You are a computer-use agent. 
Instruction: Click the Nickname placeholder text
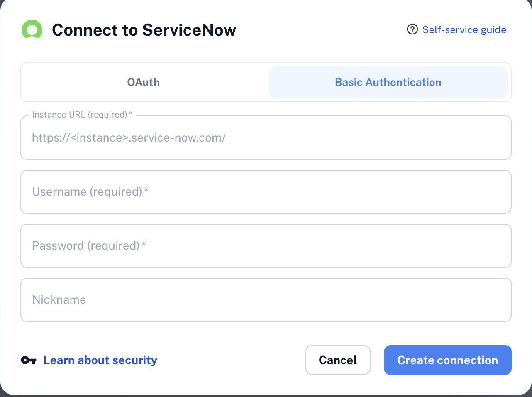(x=59, y=300)
